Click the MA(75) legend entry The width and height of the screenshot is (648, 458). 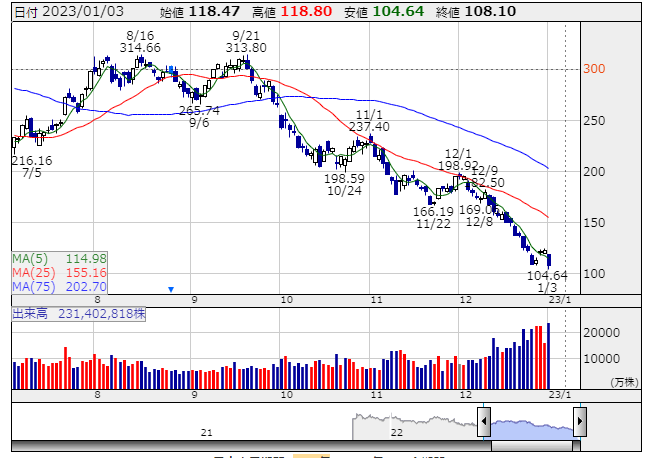pos(59,286)
